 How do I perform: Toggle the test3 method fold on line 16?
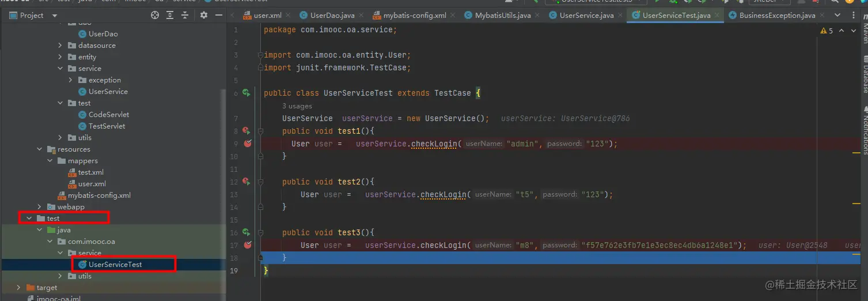[x=261, y=232]
